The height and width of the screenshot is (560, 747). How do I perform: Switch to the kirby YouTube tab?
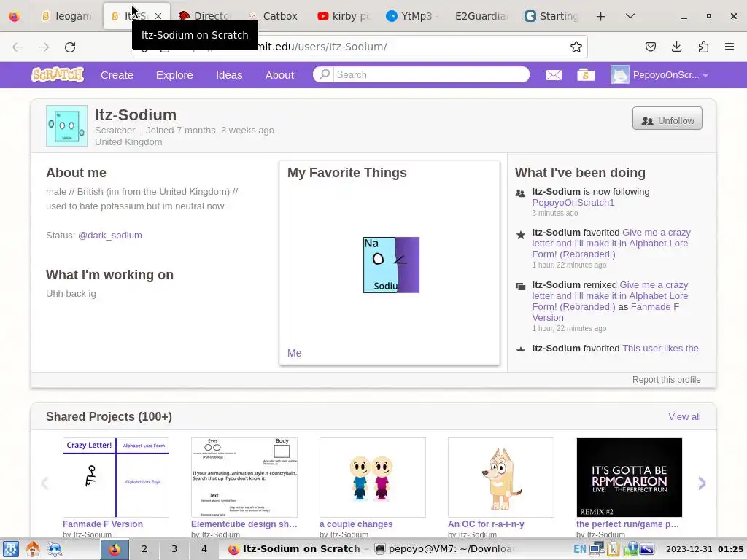(x=344, y=16)
